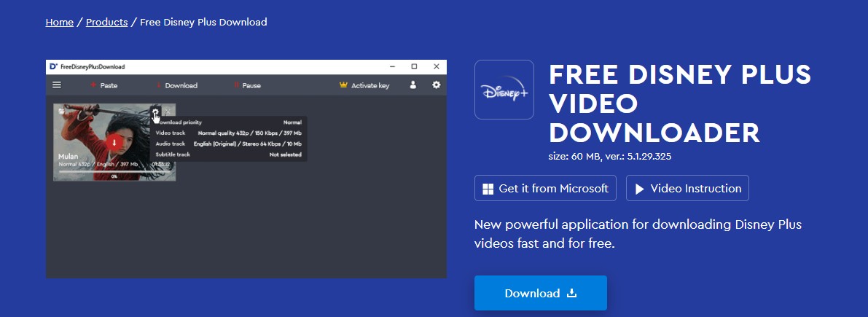Click the New powerful application description text
This screenshot has height=317, width=868.
(638, 234)
